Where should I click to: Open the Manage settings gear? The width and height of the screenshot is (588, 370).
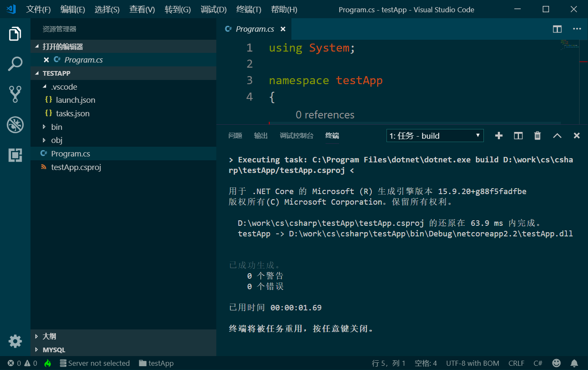(x=15, y=341)
